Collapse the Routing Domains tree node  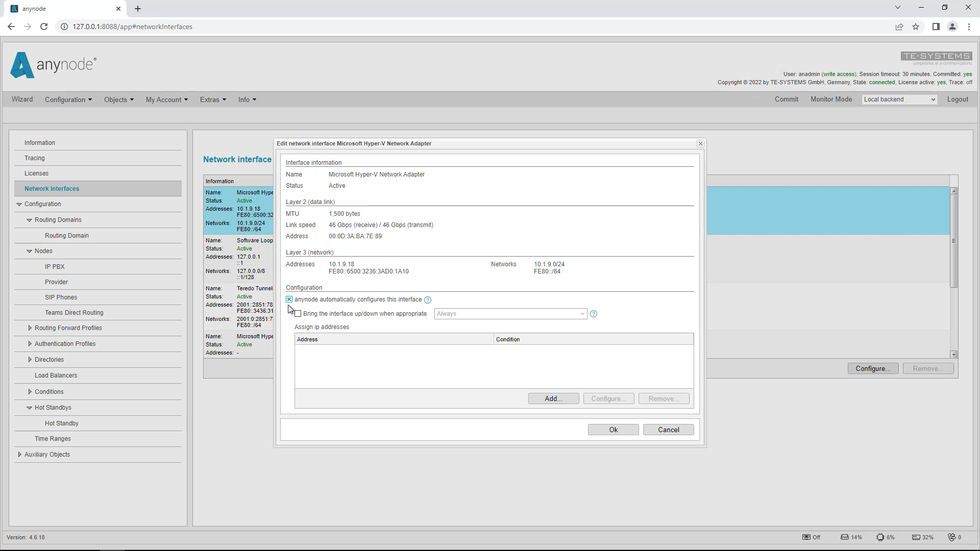pos(30,220)
